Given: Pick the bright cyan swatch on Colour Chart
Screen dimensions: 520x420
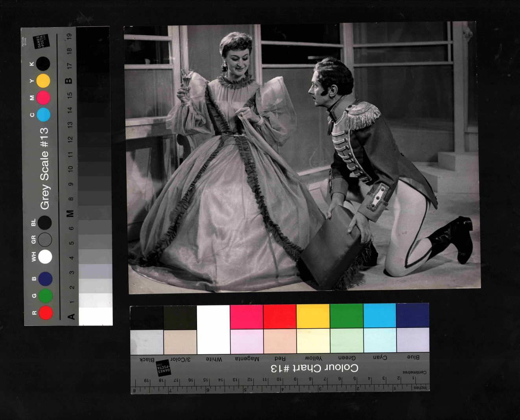Looking at the screenshot, I should (380, 315).
